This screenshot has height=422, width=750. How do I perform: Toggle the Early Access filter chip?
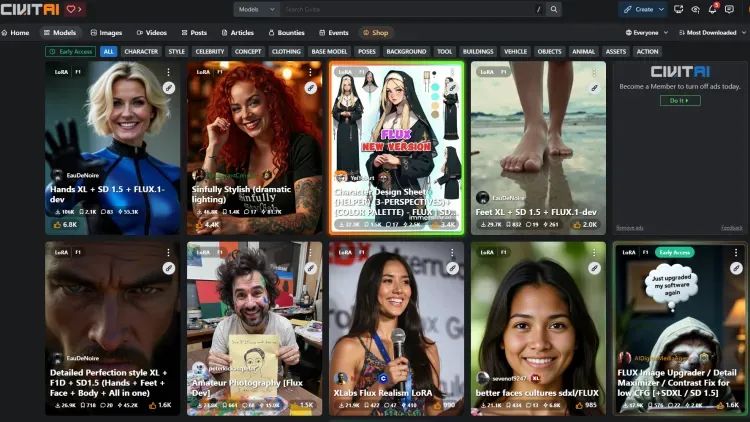(x=70, y=52)
